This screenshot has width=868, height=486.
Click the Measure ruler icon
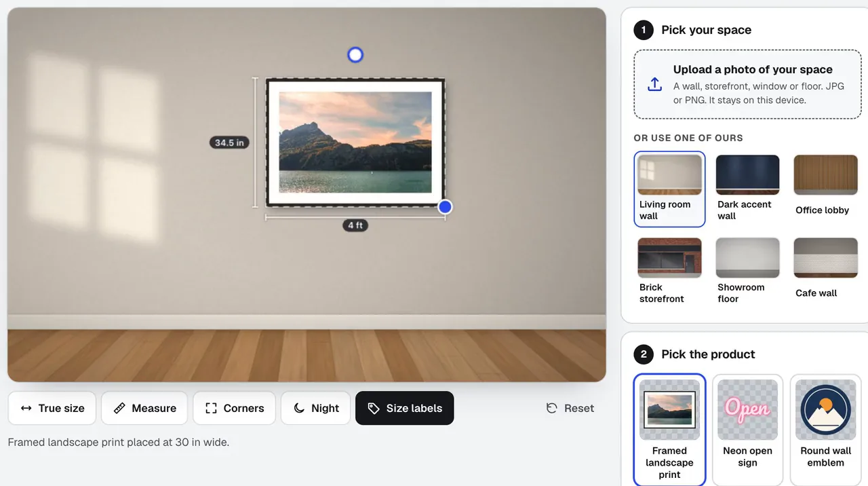pos(119,408)
